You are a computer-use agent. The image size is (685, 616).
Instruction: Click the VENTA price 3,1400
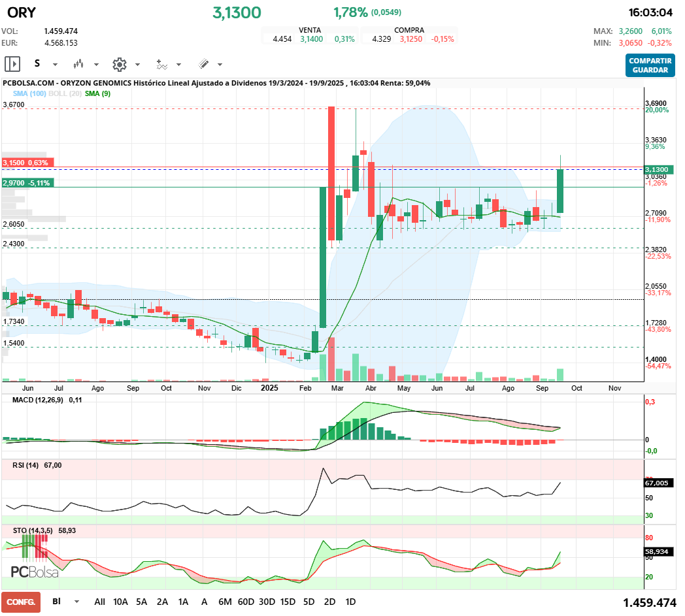point(312,39)
